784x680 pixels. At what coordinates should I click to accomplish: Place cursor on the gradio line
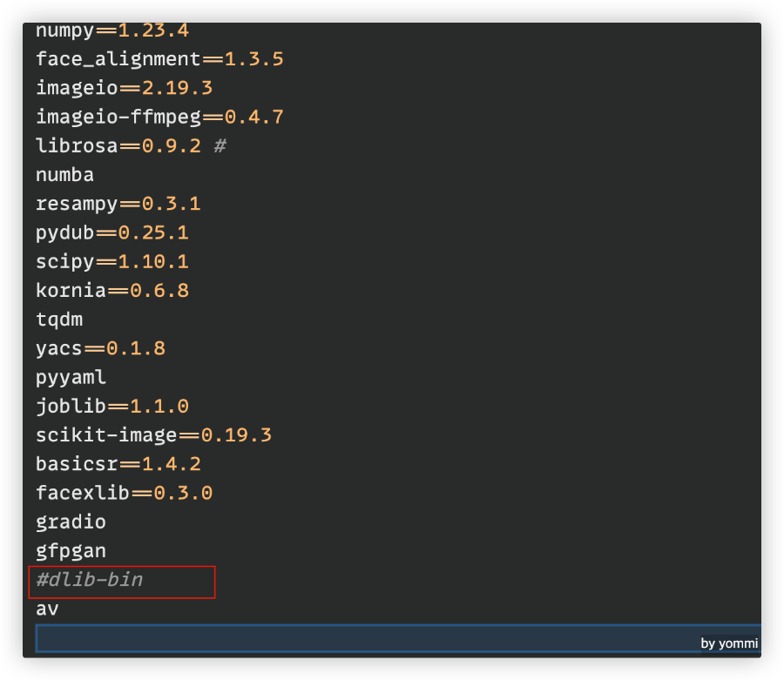pos(71,522)
